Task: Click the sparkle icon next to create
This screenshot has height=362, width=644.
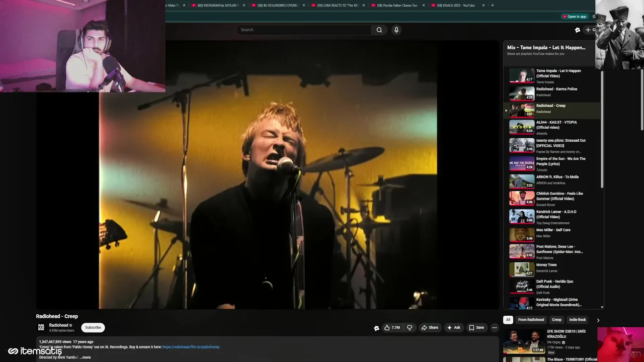Action: tap(578, 30)
